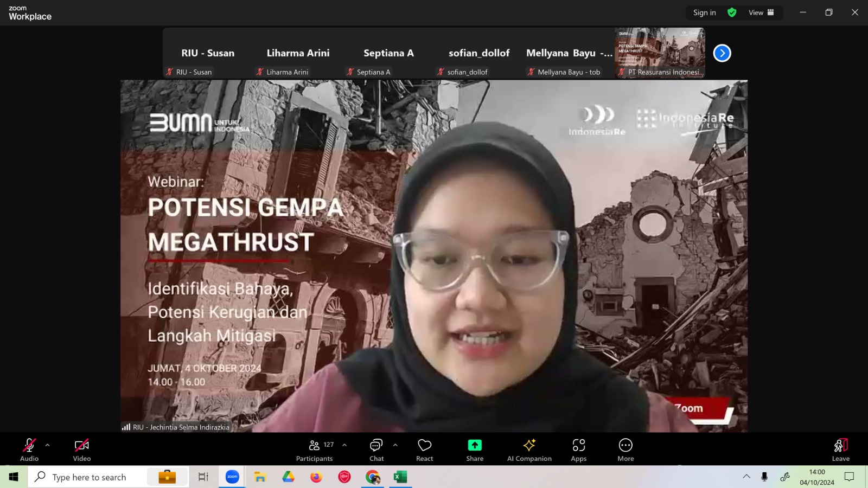
Task: Open AI Companion sparkle icon
Action: [x=529, y=450]
